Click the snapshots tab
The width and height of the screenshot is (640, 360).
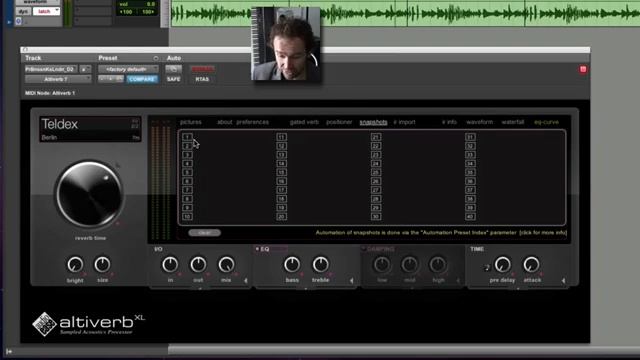point(373,122)
